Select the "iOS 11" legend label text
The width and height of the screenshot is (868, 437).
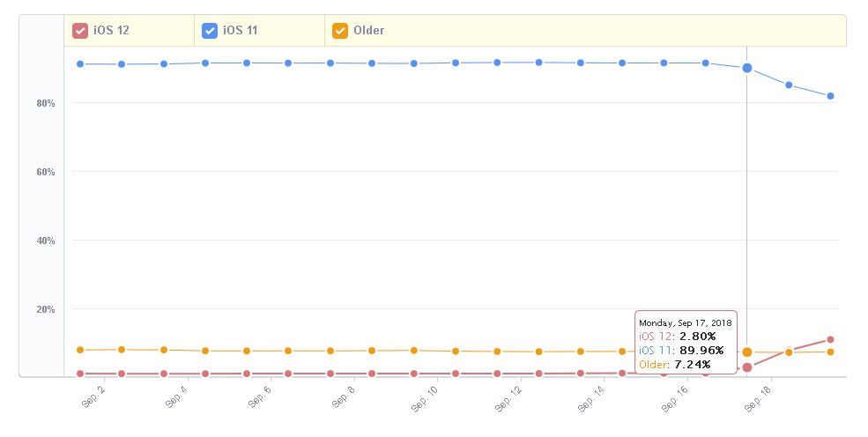click(241, 31)
